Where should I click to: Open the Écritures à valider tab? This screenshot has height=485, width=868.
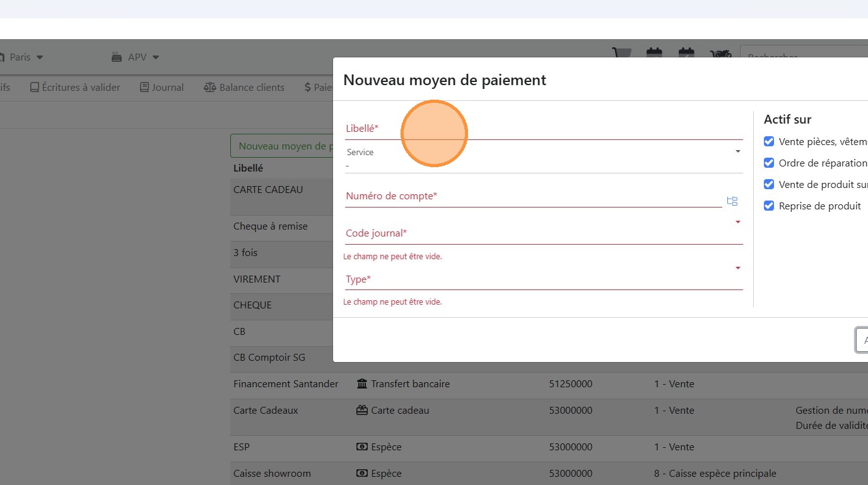coord(75,88)
